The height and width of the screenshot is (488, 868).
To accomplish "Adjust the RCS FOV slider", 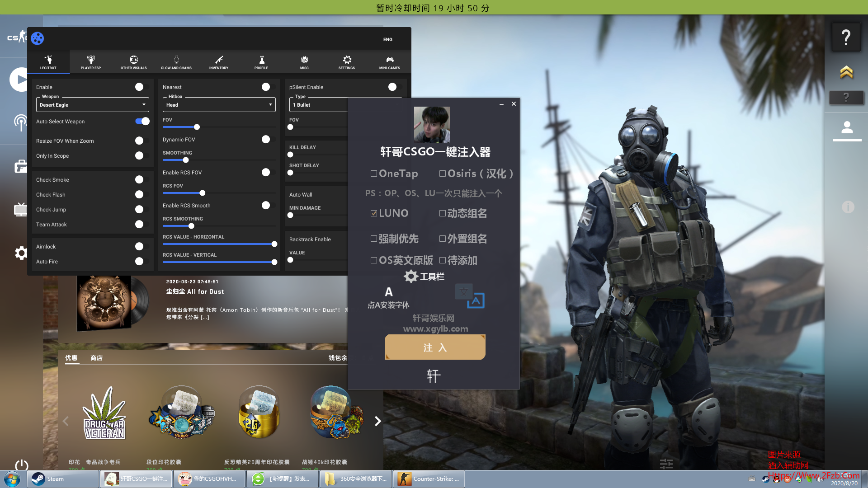I will [203, 193].
